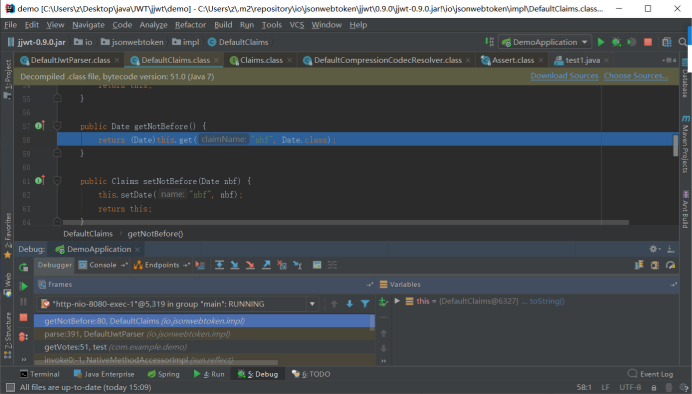The image size is (692, 394).
Task: Click the Choose Sources link
Action: tap(636, 76)
